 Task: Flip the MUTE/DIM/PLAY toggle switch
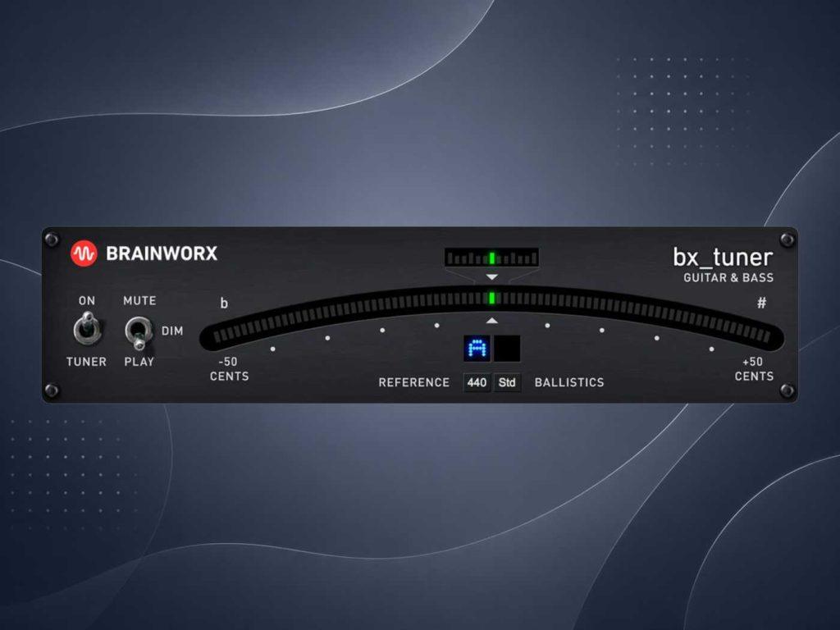point(139,332)
